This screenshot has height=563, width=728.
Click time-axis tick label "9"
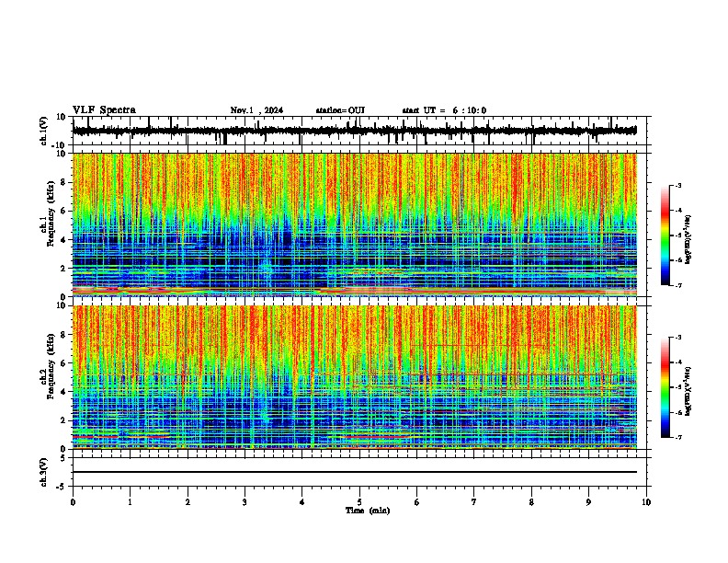tap(588, 502)
